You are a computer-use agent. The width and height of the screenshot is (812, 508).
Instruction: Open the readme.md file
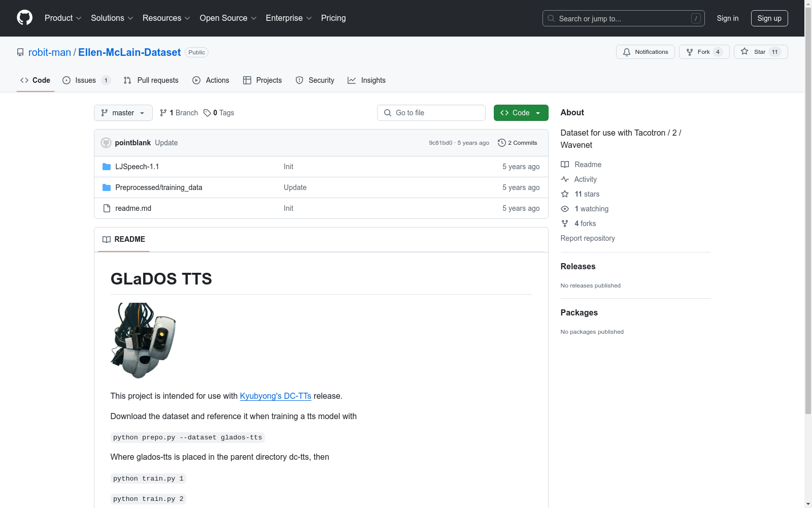pos(133,208)
